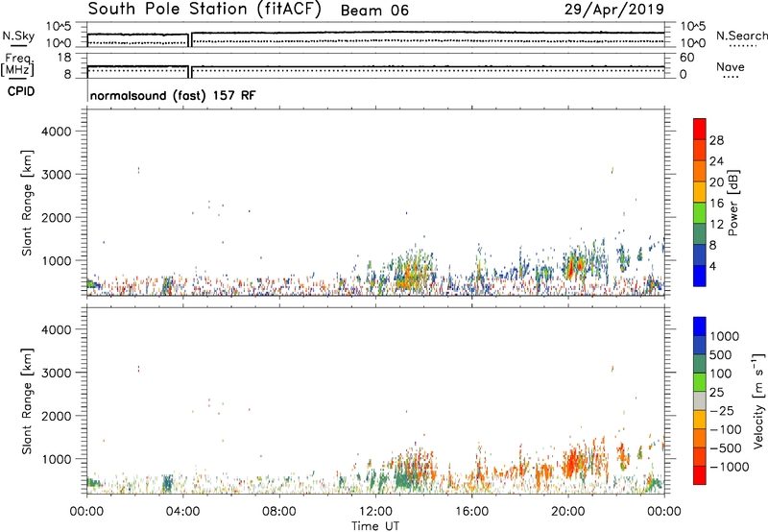Viewport: 768px width, 532px height.
Task: Click the "28" label on the power colorbar
Action: point(716,140)
